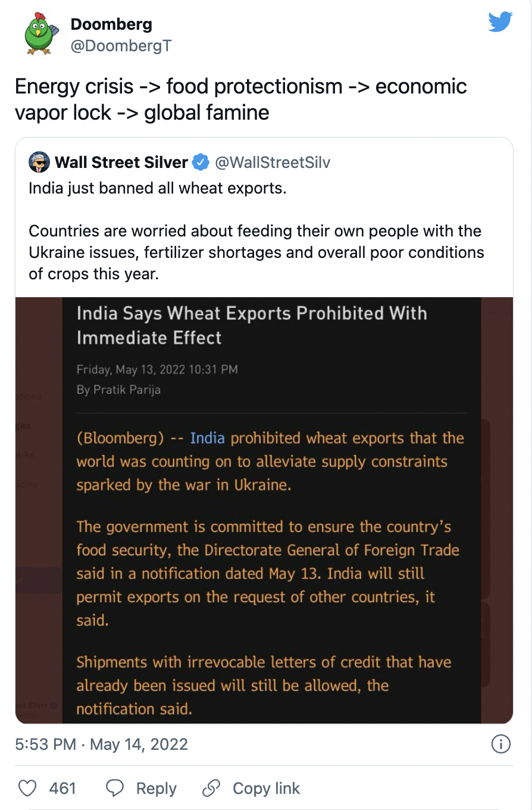Click the Copy link text

266,789
